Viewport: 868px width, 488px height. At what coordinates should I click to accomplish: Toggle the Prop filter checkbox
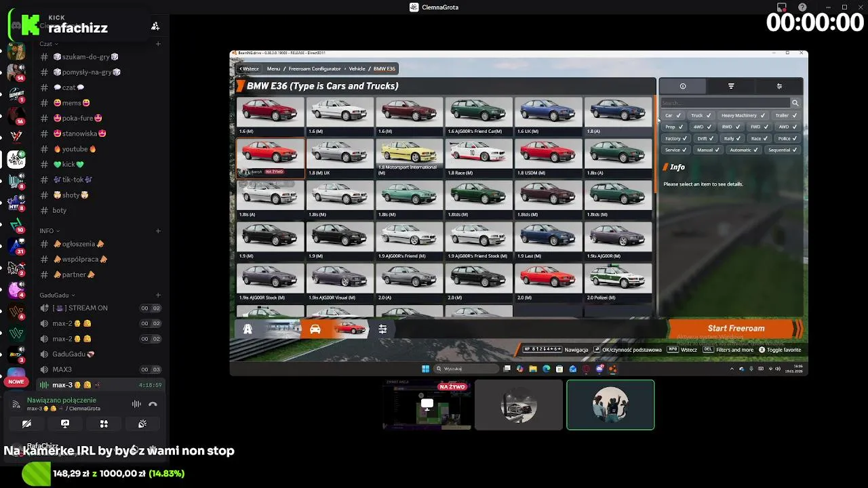click(673, 127)
